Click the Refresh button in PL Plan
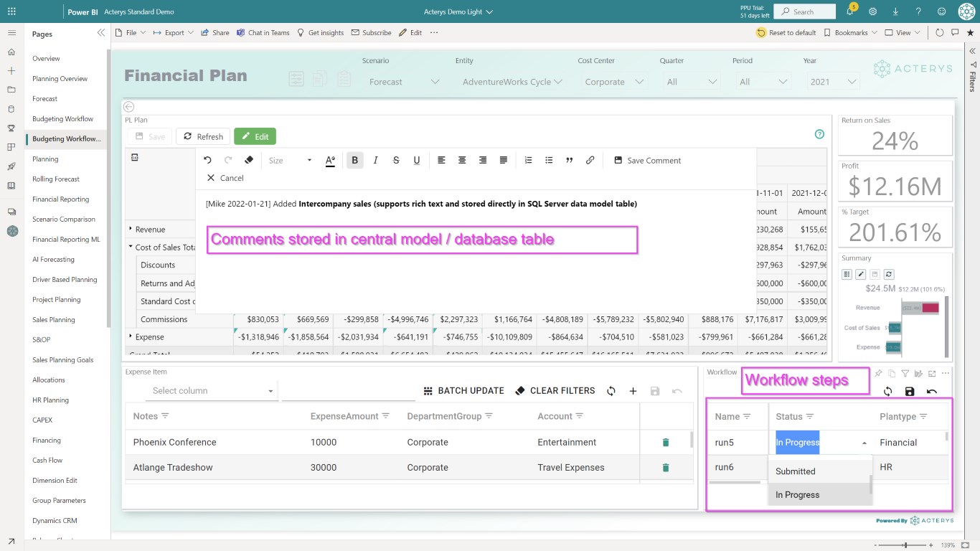980x551 pixels. click(203, 136)
